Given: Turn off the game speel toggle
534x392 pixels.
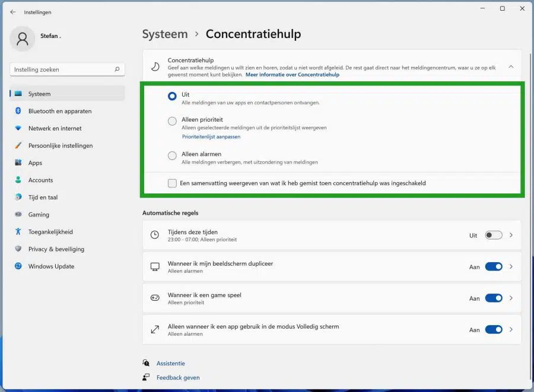Looking at the screenshot, I should 494,298.
